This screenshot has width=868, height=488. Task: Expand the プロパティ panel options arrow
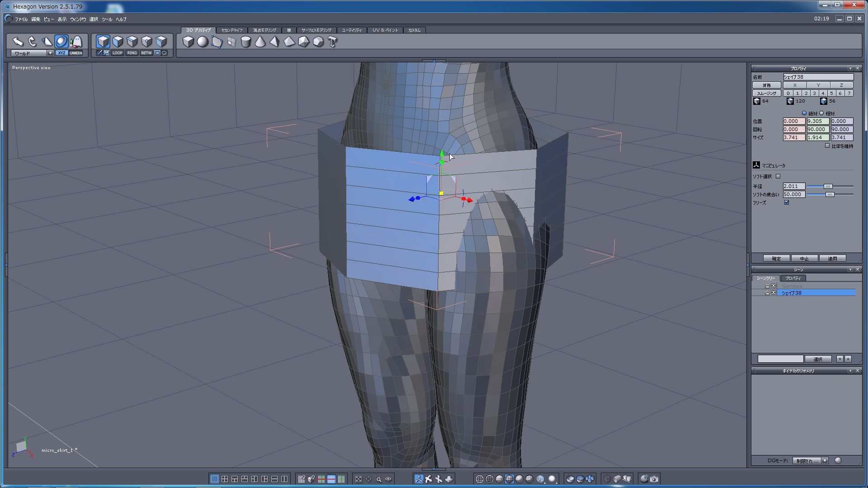850,68
